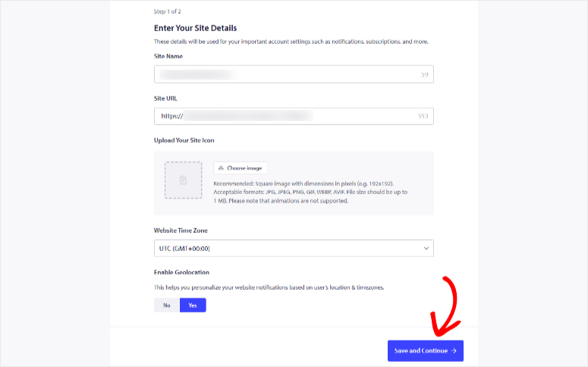
Task: Click the Choose image button
Action: 241,168
